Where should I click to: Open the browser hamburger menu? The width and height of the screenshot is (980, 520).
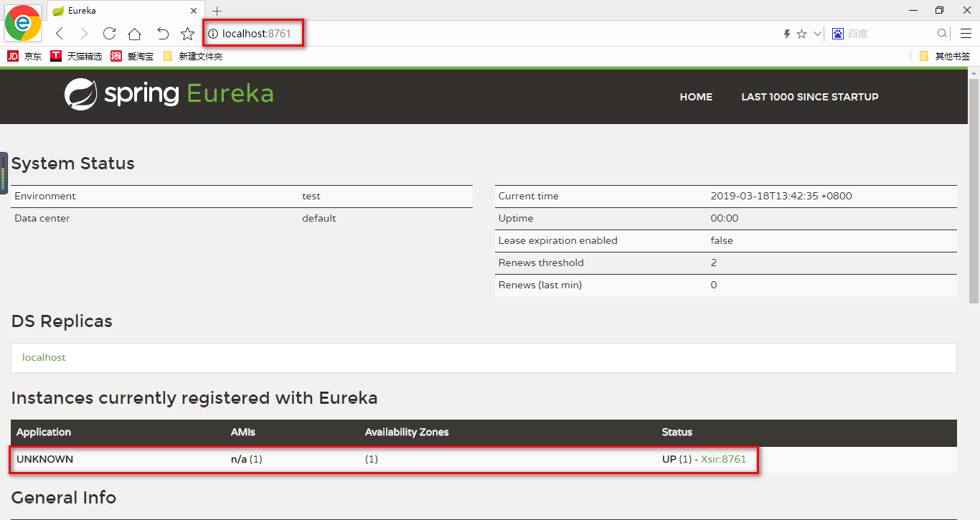pos(966,34)
